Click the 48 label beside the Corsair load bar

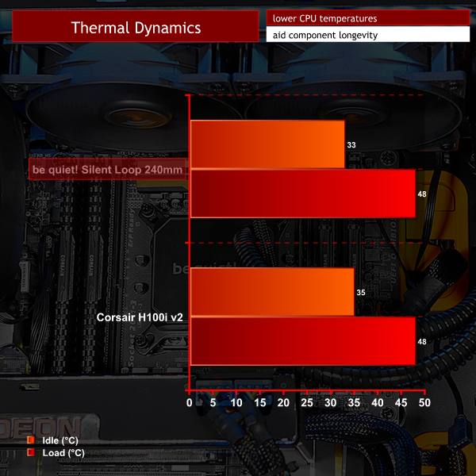pyautogui.click(x=422, y=341)
